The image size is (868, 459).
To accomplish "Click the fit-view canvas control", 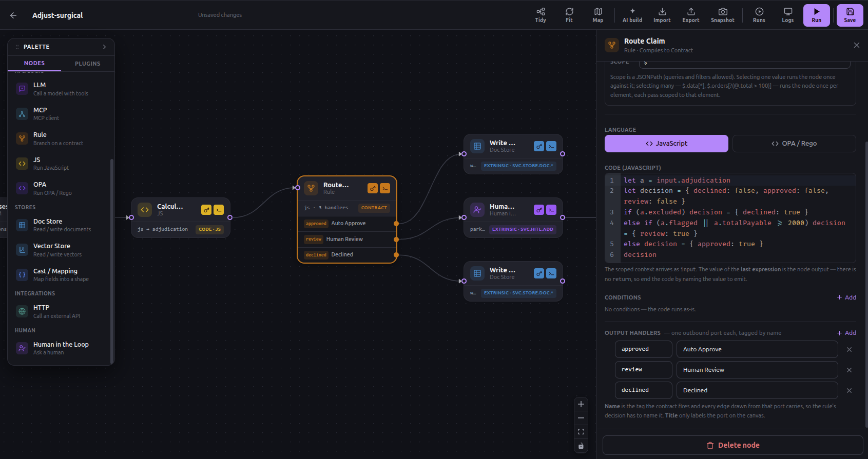I will click(581, 432).
